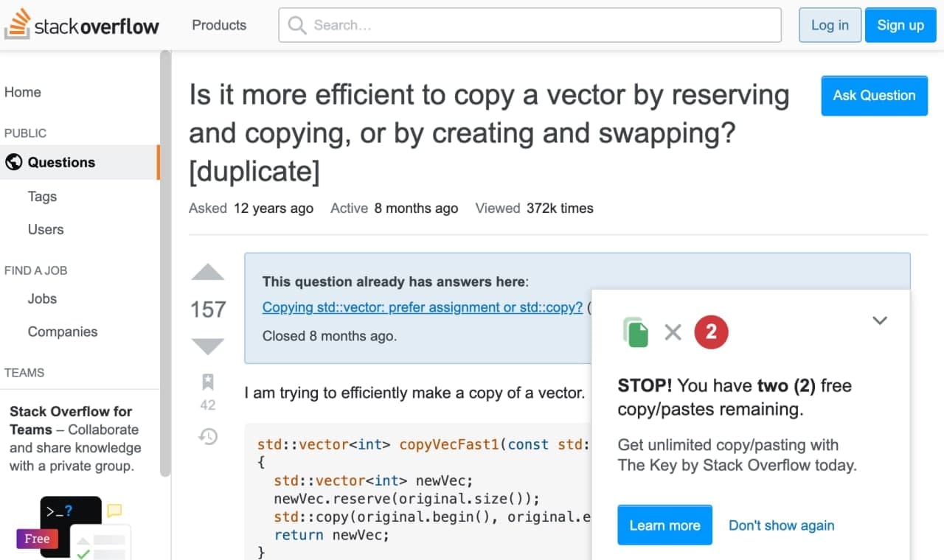The image size is (944, 560).
Task: Click the left sidebar scrollbar
Action: click(x=166, y=265)
